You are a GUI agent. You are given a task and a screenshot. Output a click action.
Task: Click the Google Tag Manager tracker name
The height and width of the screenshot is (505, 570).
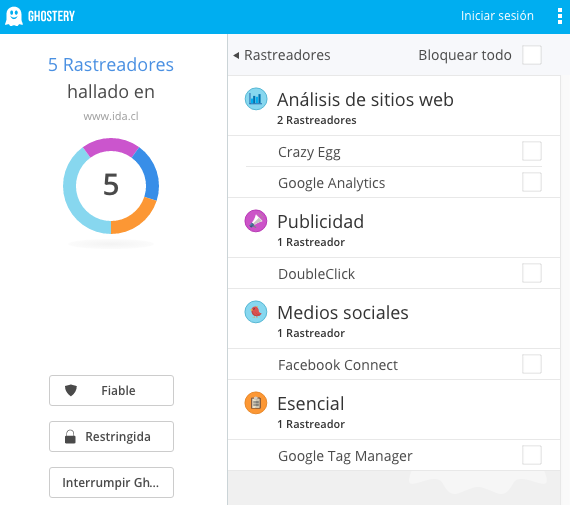[x=345, y=456]
